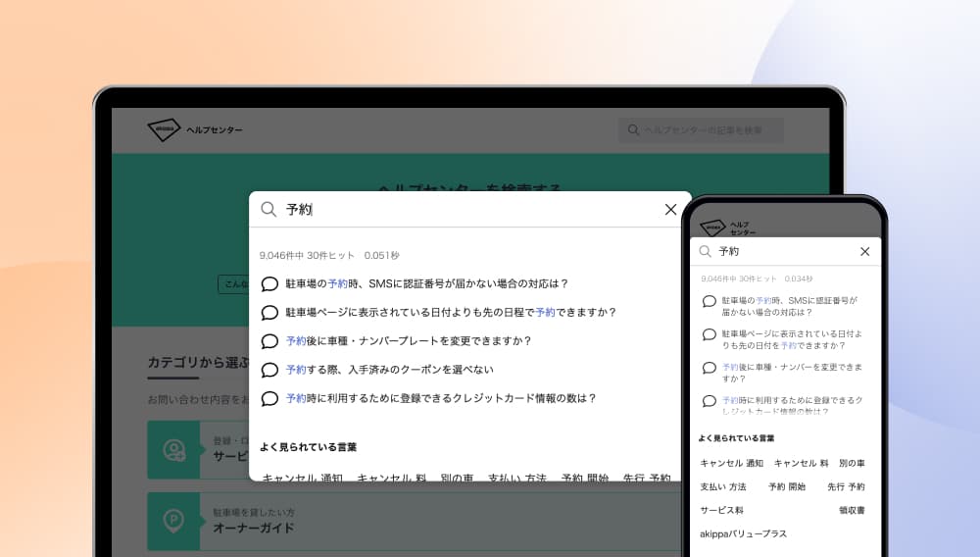The height and width of the screenshot is (557, 980).
Task: Select phone keyword サービス料
Action: [721, 510]
